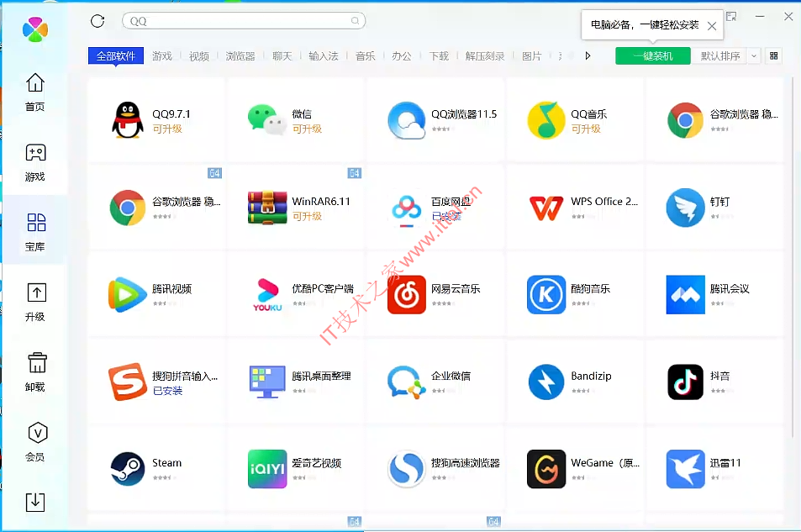Click the 优酷 YOUKU icon
Viewport: 801px width, 532px height.
267,294
